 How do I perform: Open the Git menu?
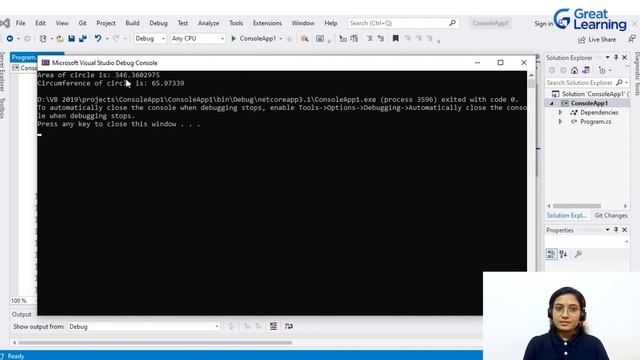click(x=82, y=23)
